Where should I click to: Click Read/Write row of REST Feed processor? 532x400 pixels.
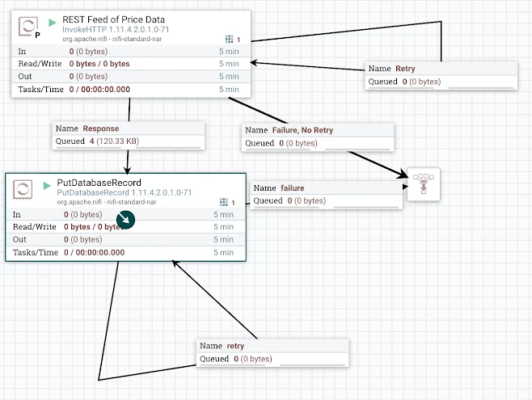[x=131, y=64]
